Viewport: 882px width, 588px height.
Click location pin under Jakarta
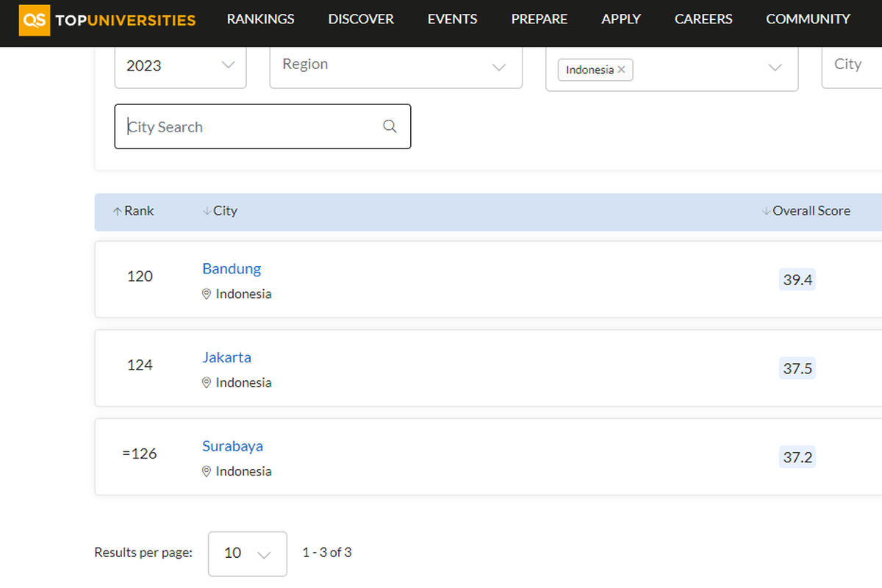207,383
